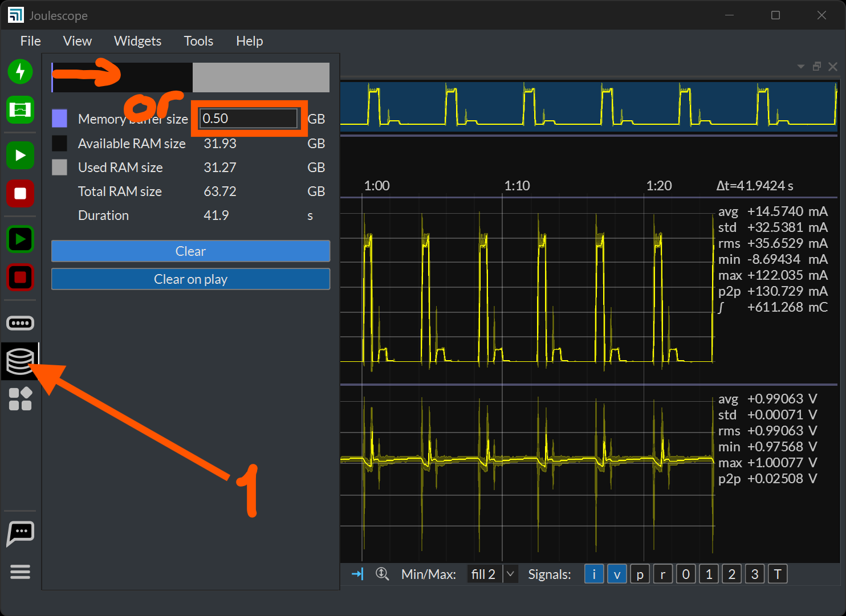Image resolution: width=846 pixels, height=616 pixels.
Task: Open the widgets shapes icon in sidebar
Action: click(21, 399)
